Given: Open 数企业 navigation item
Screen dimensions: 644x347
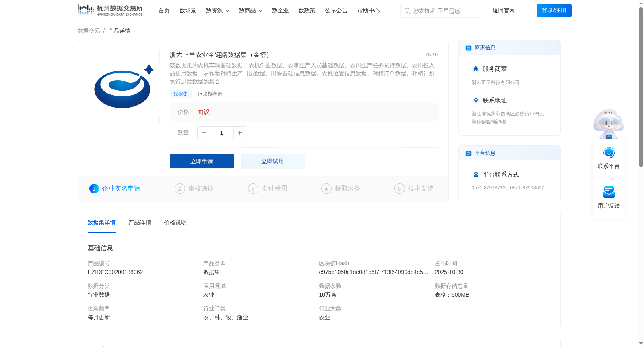Looking at the screenshot, I should 280,11.
